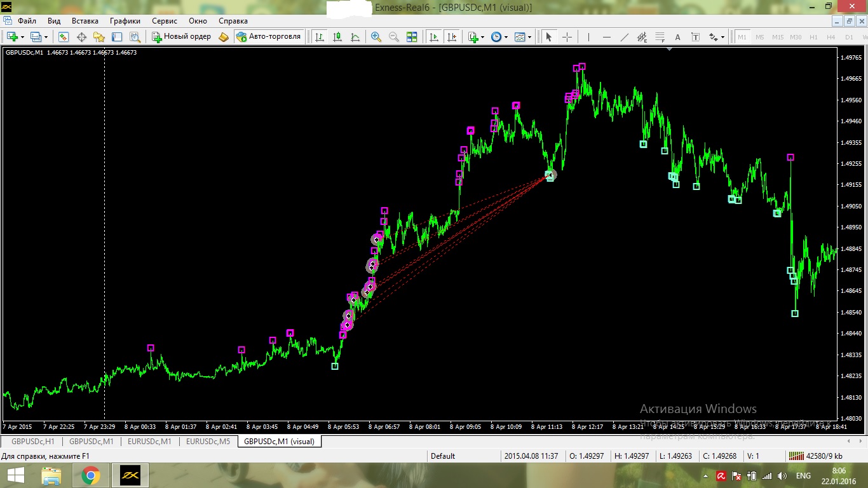This screenshot has height=488, width=868.
Task: Open the Market Watch panel icon
Action: click(64, 37)
